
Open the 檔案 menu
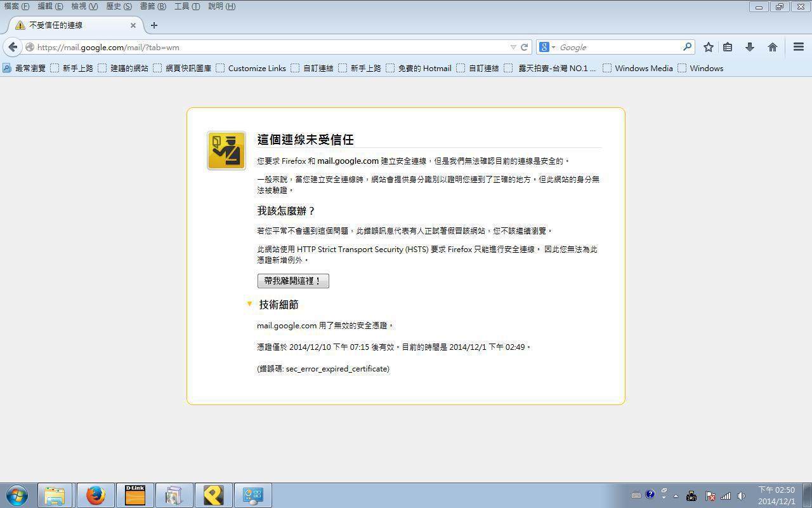17,6
